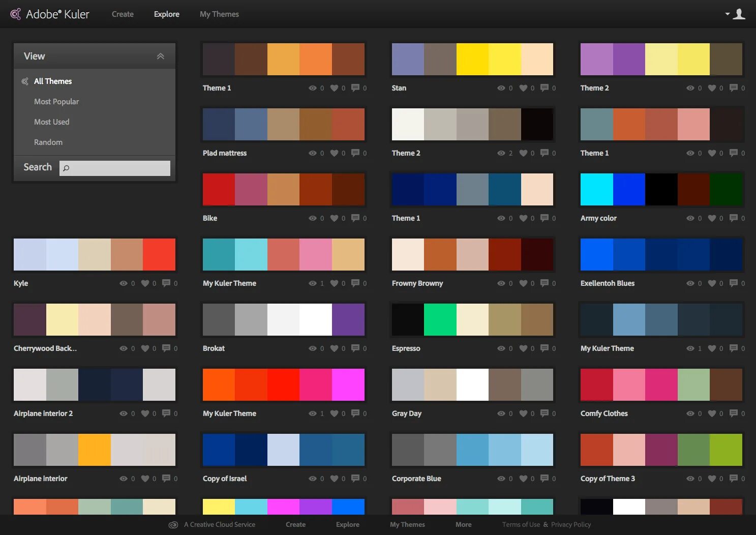Open the Copy of Israel theme title

coord(225,479)
